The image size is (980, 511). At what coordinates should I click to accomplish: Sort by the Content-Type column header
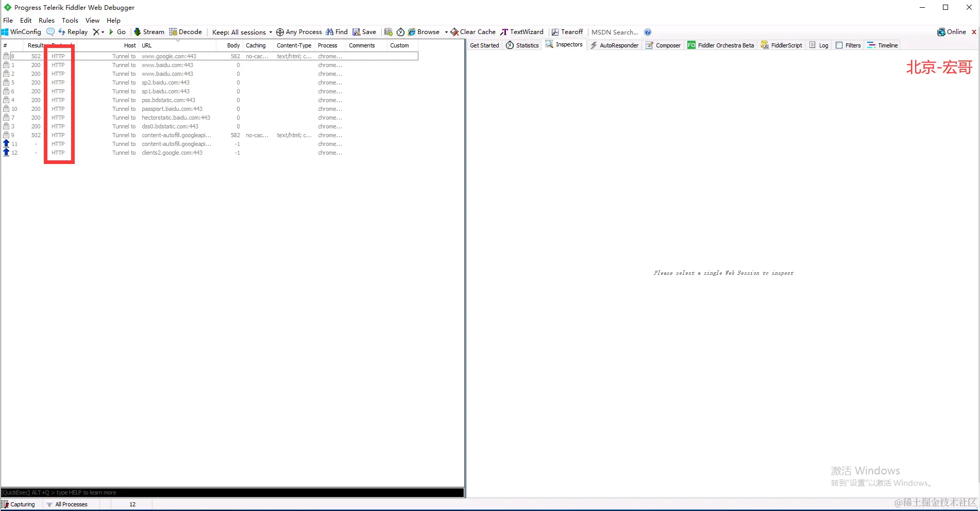[294, 45]
